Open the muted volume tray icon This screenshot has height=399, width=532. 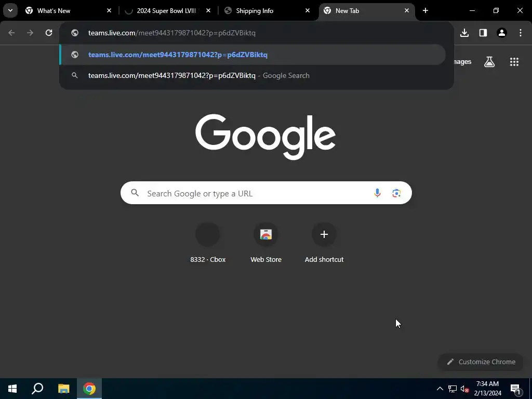point(464,389)
